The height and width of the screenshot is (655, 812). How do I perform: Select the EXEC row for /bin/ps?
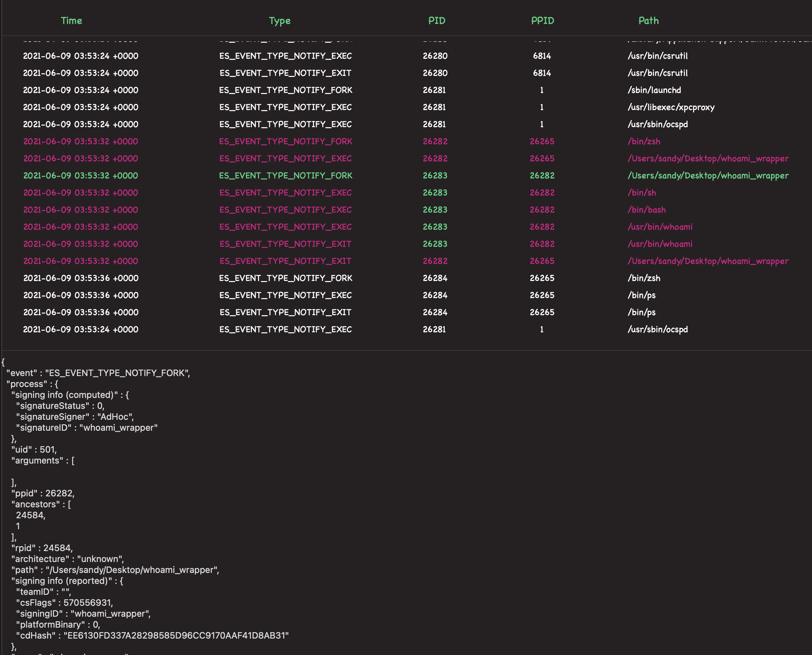pos(285,295)
